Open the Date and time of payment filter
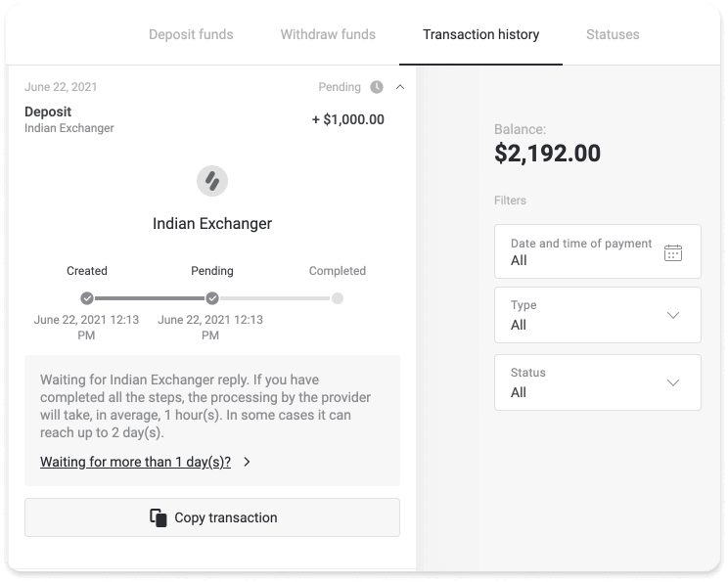 coord(598,251)
